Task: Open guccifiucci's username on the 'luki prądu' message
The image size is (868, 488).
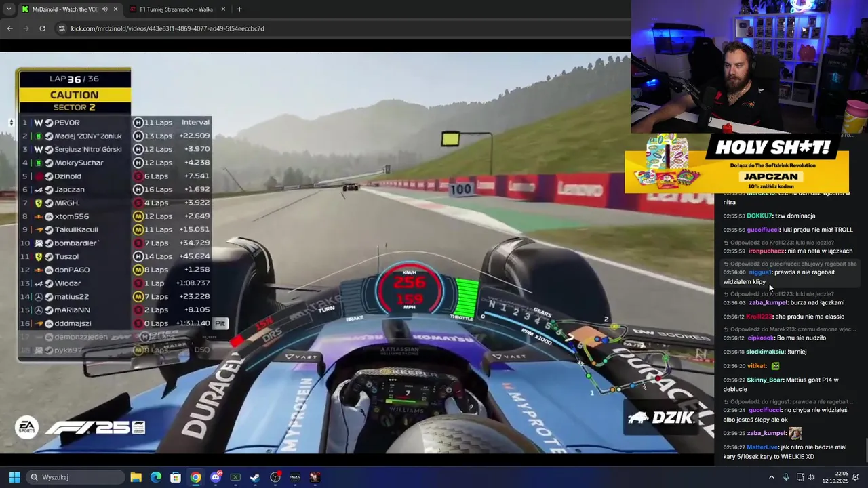Action: tap(763, 230)
